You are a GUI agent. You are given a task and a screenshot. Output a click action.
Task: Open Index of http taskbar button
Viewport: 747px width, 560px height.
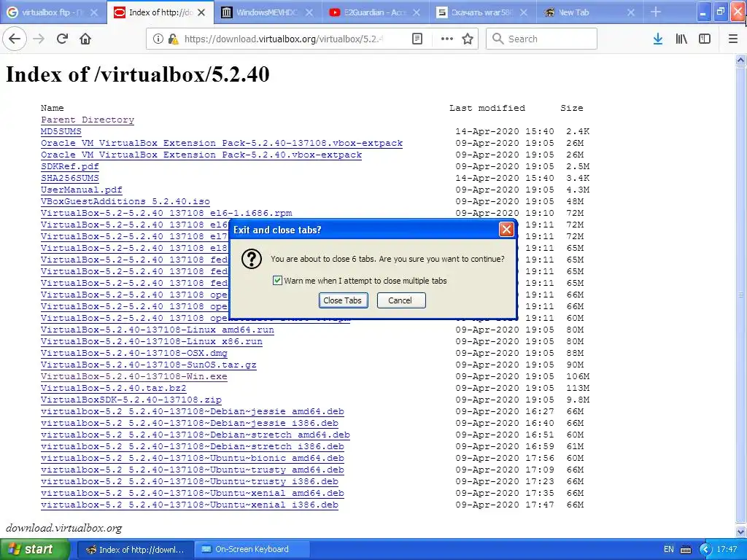[135, 550]
